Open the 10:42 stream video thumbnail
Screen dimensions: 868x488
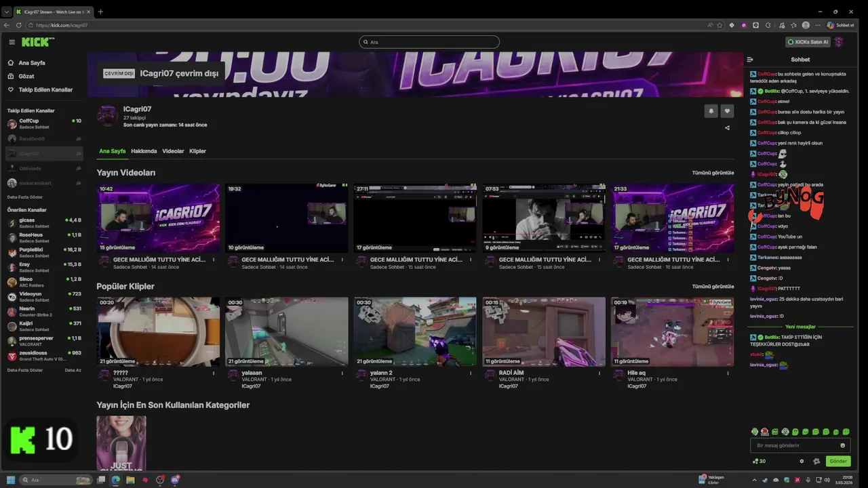pyautogui.click(x=158, y=218)
